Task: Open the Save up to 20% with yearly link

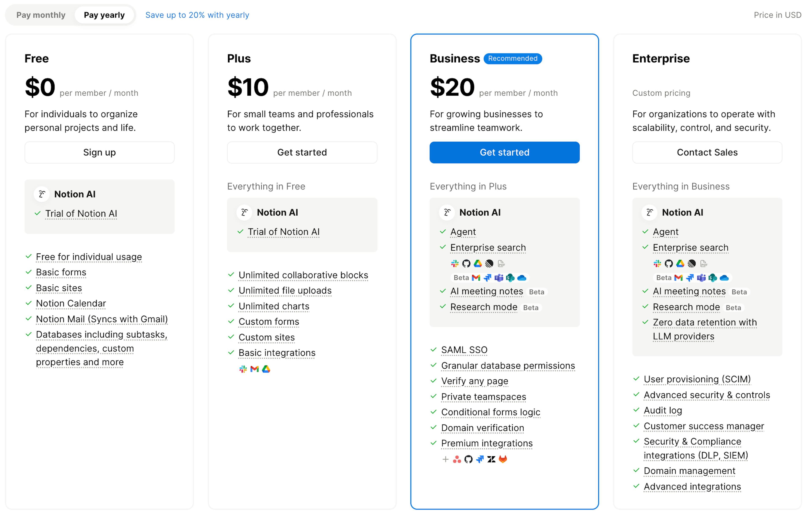Action: [x=197, y=15]
